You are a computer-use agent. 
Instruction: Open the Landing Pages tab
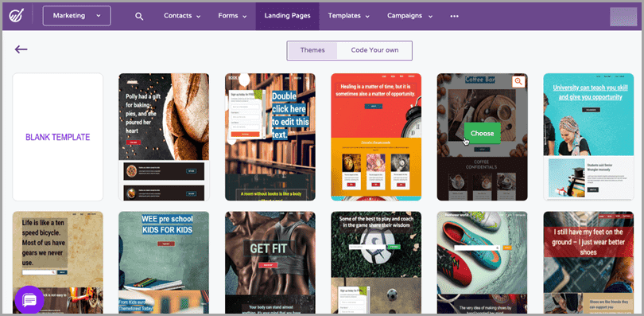pyautogui.click(x=287, y=16)
